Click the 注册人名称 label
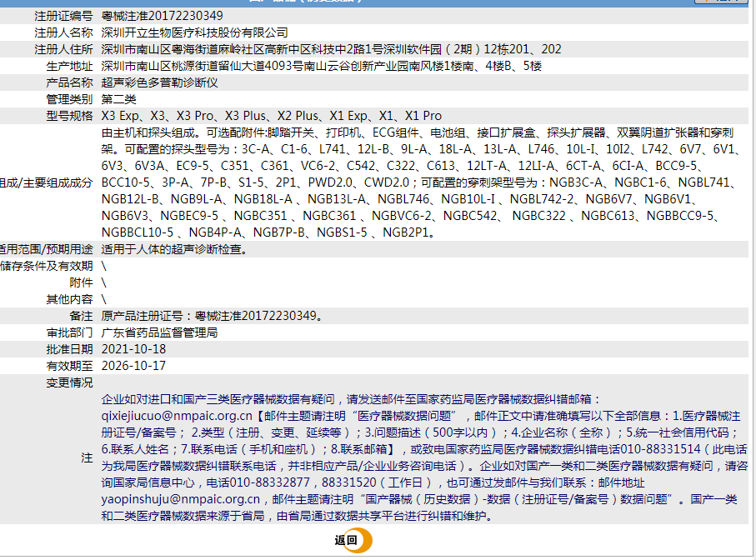 coord(63,32)
